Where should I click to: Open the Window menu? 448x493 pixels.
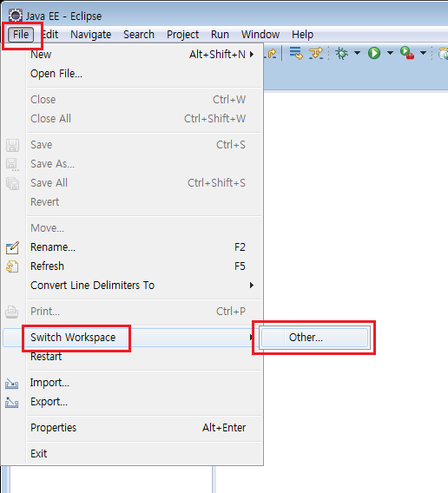point(260,34)
